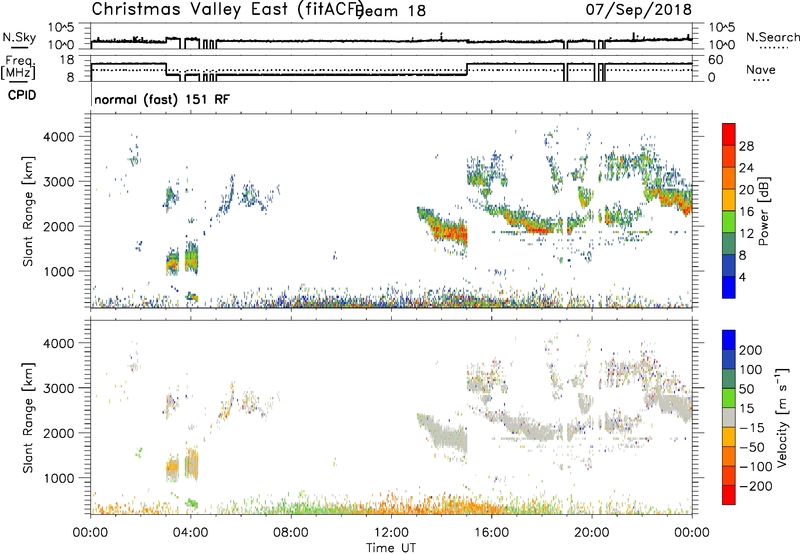Select the 'normal (fast) 151 RF' CPID text
Image resolution: width=800 pixels, height=554 pixels.
pyautogui.click(x=162, y=99)
